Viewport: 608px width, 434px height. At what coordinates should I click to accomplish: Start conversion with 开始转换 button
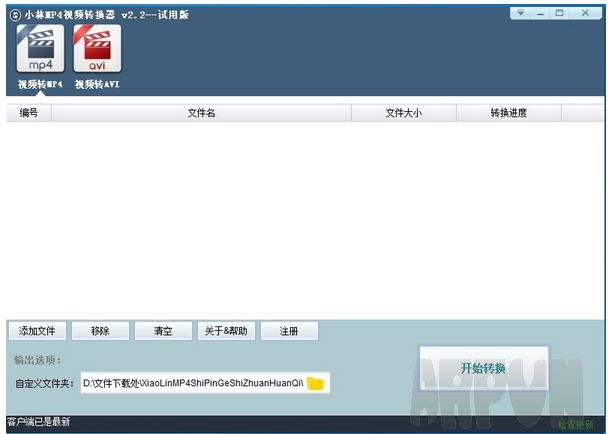click(484, 368)
